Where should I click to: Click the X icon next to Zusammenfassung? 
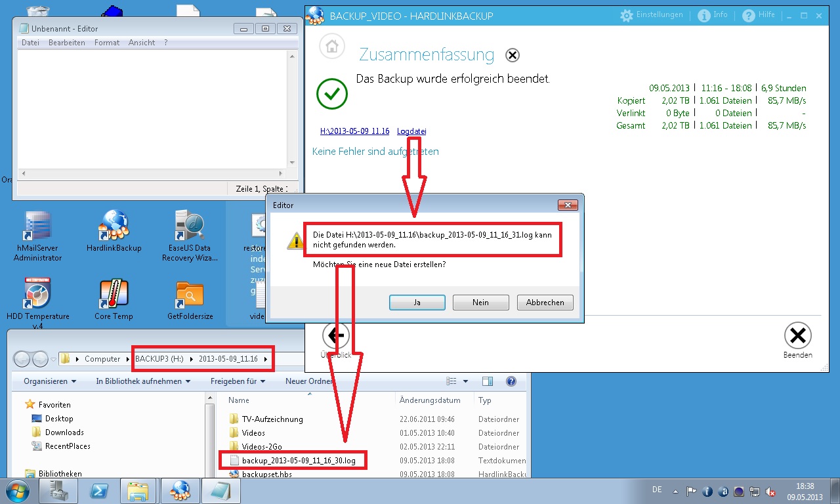coord(513,55)
